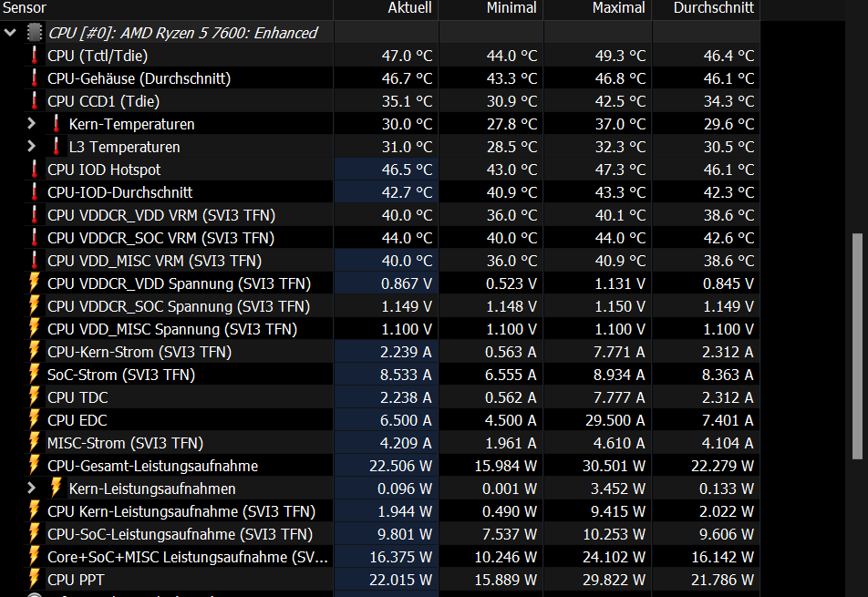Screen dimensions: 868x597
Task: Select the CPU (Tctl/Tdie) sensor label
Action: tap(98, 56)
